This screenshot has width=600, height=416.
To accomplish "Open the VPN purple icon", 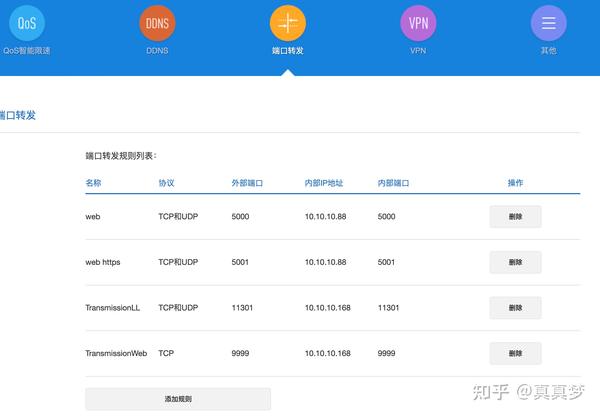I will pos(418,23).
